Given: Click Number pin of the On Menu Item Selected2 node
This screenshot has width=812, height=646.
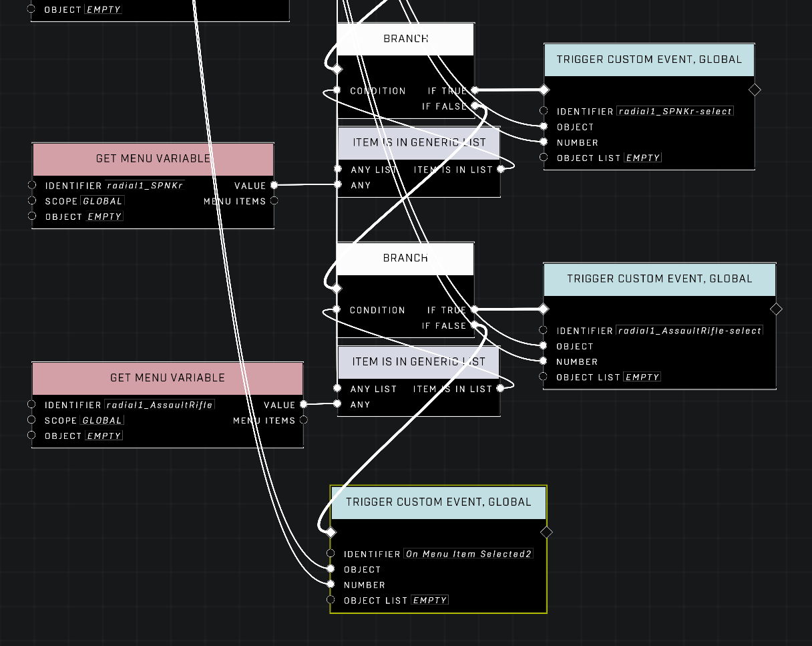Looking at the screenshot, I should (331, 584).
